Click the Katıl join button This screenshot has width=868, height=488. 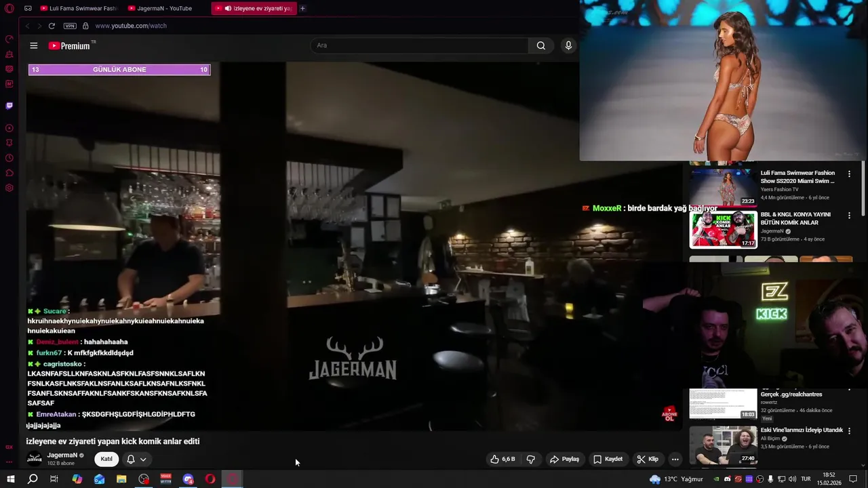pos(106,459)
